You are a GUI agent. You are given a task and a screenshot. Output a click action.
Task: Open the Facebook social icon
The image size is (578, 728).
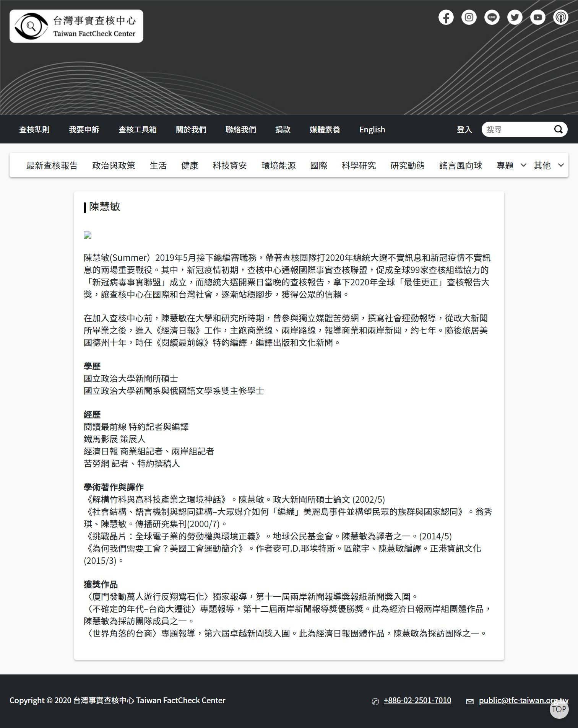point(446,17)
